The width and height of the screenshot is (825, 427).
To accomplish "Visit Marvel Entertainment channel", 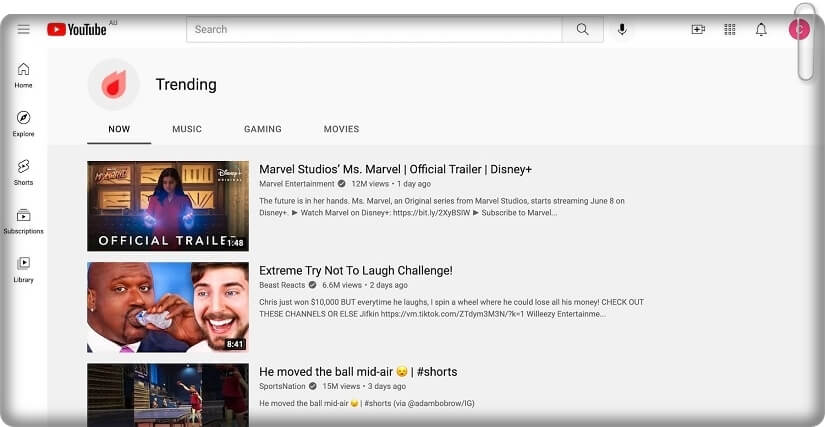I will (297, 184).
